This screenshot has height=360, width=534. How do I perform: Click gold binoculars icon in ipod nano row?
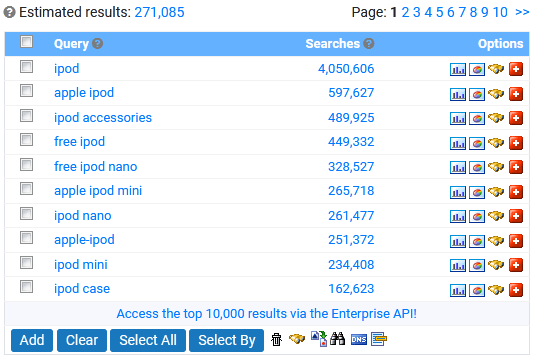tap(496, 216)
